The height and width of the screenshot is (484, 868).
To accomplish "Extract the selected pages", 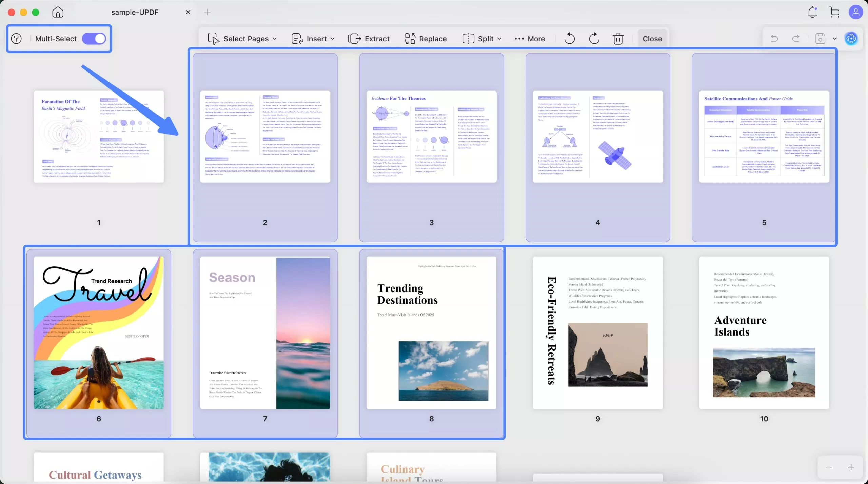I will tap(369, 39).
